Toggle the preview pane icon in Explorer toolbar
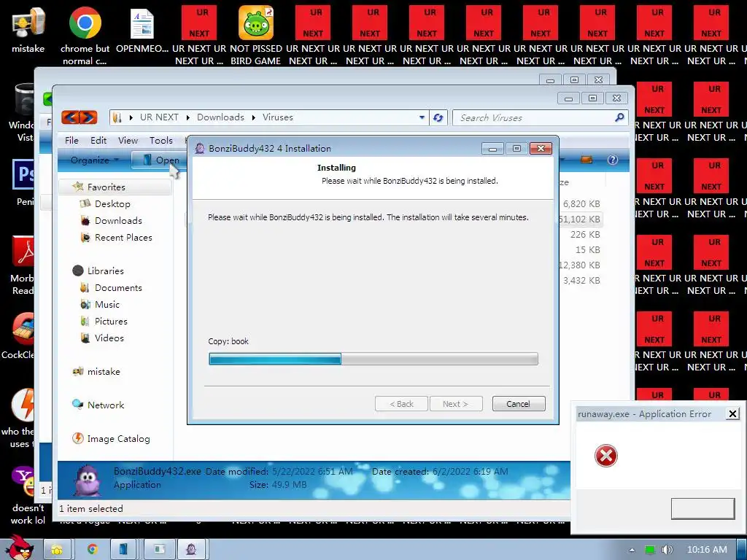This screenshot has height=560, width=747. click(587, 160)
